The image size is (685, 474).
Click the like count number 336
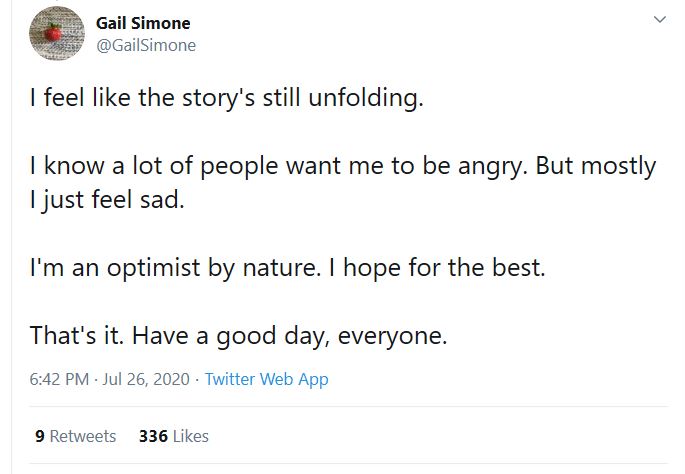(153, 436)
